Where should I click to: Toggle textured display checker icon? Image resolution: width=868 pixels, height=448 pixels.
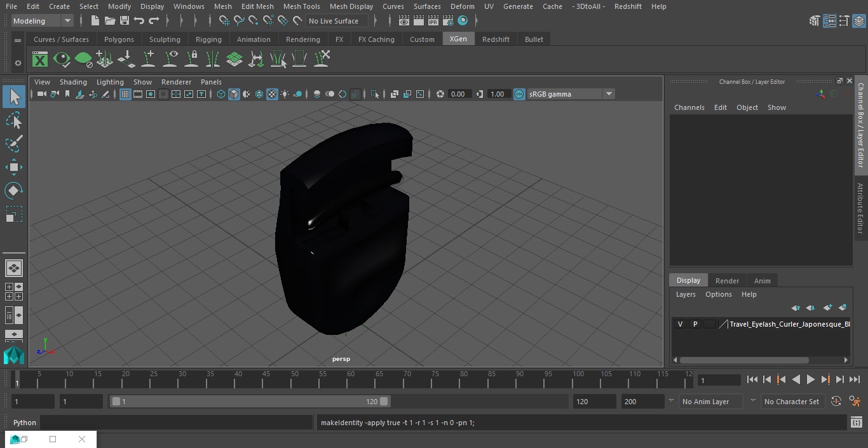click(272, 94)
